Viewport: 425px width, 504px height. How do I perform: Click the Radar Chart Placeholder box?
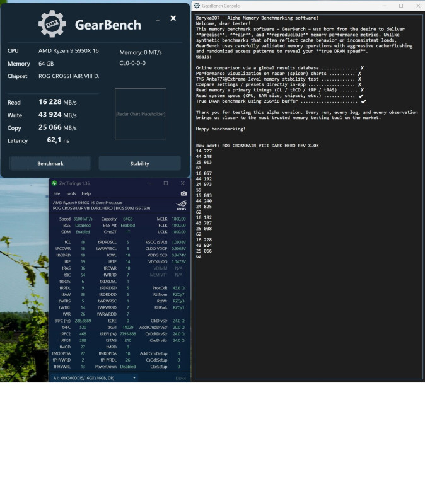click(141, 114)
